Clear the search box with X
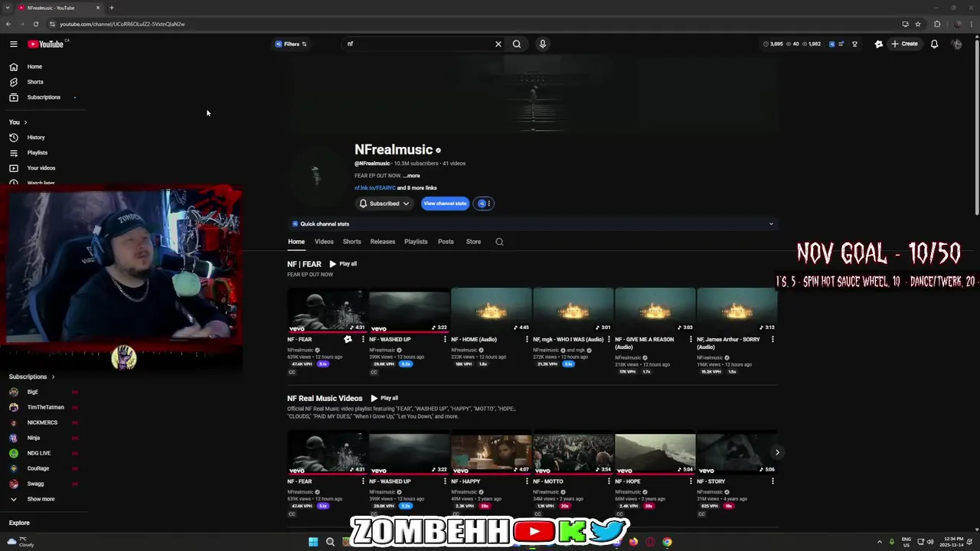Screen dimensions: 980x551 pyautogui.click(x=498, y=44)
